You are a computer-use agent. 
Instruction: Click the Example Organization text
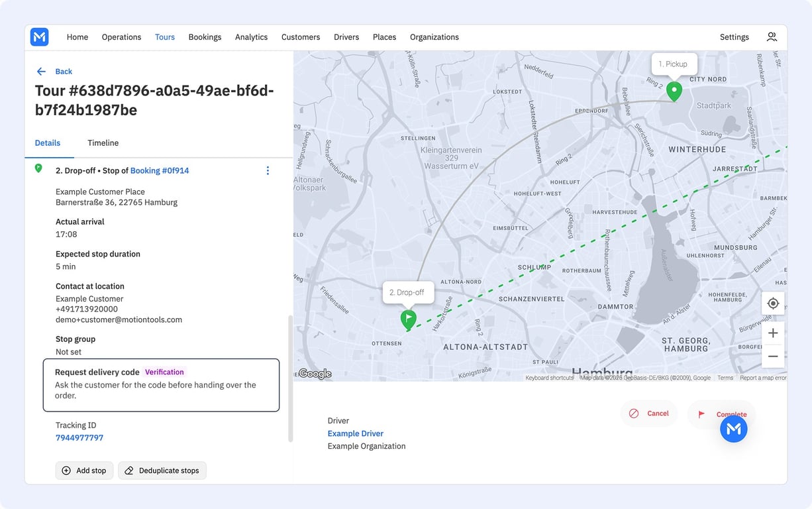click(366, 446)
